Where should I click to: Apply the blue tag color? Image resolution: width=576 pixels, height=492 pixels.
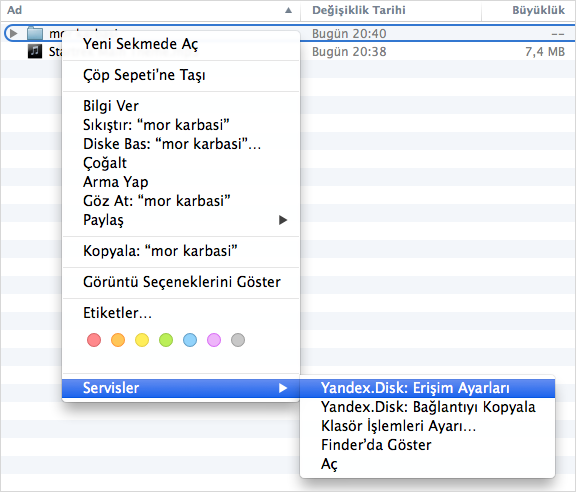[x=190, y=340]
